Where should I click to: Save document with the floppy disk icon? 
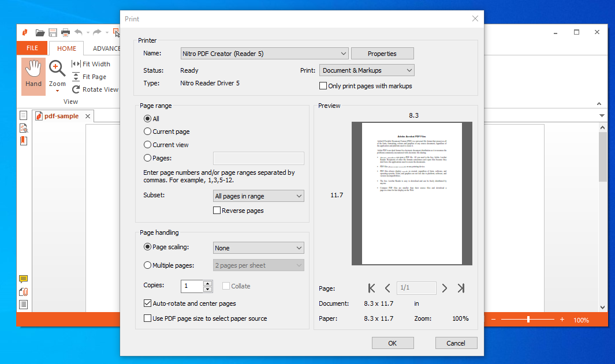point(53,32)
